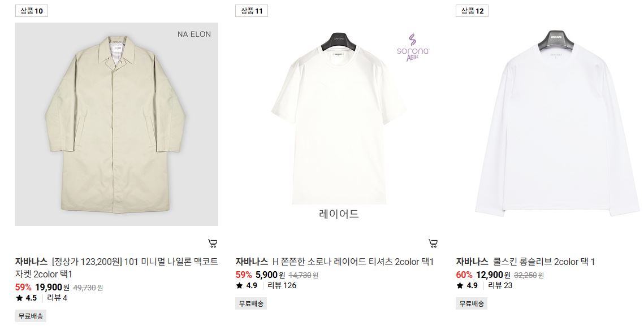Open H 쫀쫀한 소로나 레이어드 티셔츠 title
Screen dimensions: 644x326
(353, 262)
